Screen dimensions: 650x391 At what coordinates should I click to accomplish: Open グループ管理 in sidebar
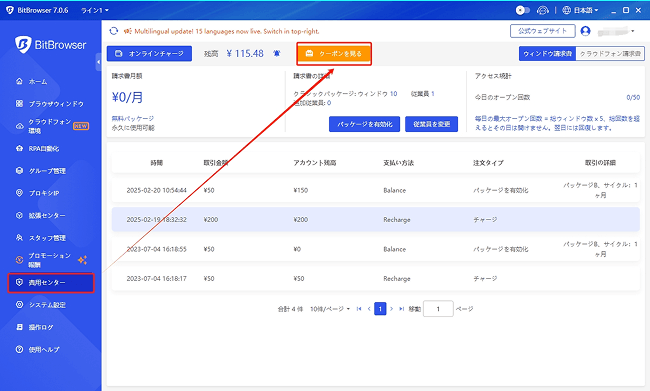click(47, 171)
